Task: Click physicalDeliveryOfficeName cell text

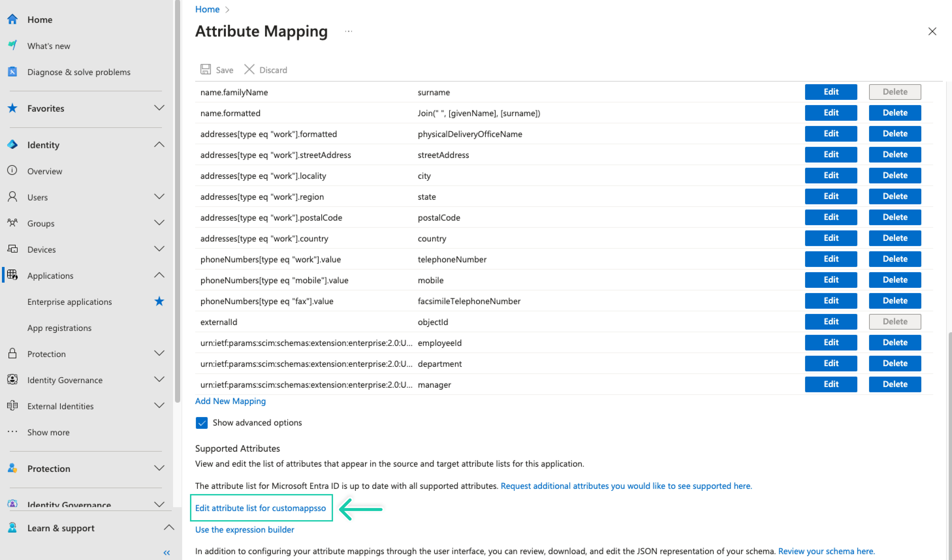Action: tap(470, 134)
